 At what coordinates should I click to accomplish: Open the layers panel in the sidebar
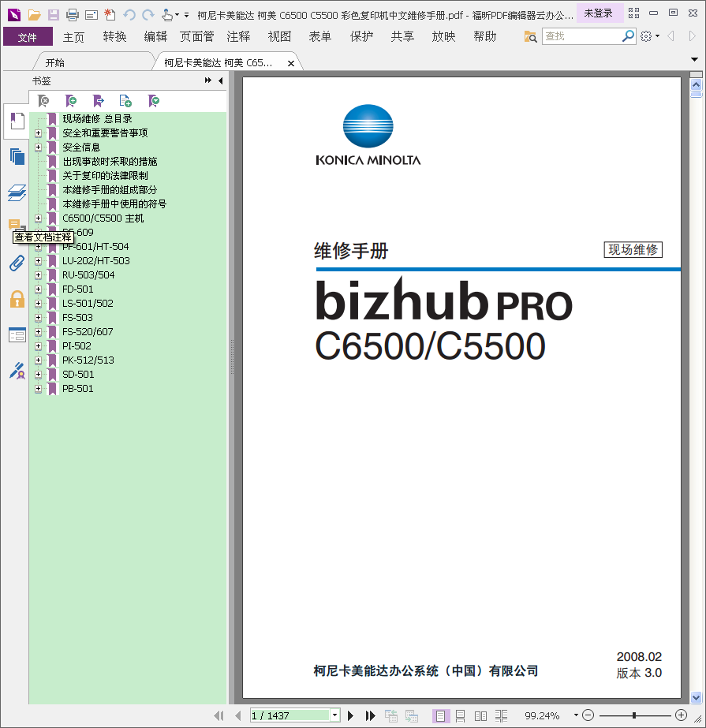17,192
